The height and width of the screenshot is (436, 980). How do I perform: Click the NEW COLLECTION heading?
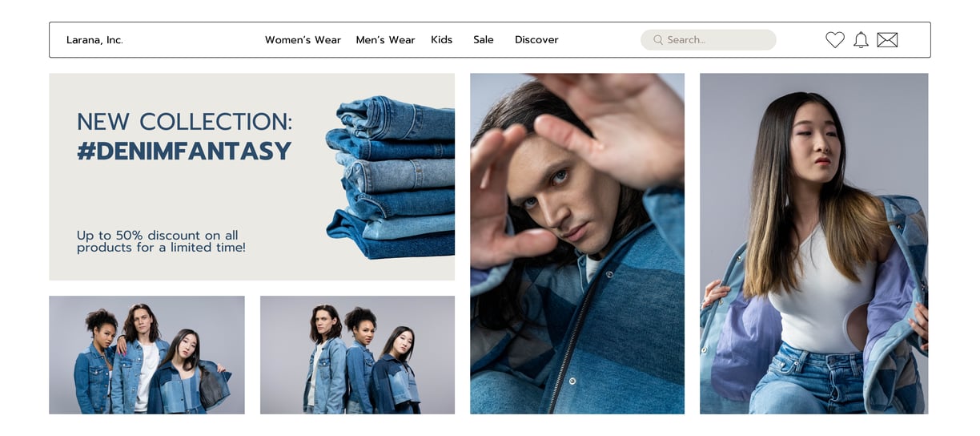(x=185, y=122)
